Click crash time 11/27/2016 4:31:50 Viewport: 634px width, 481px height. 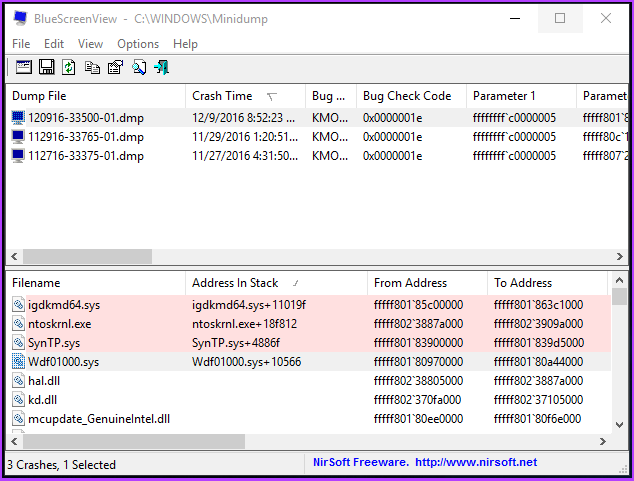tap(245, 156)
